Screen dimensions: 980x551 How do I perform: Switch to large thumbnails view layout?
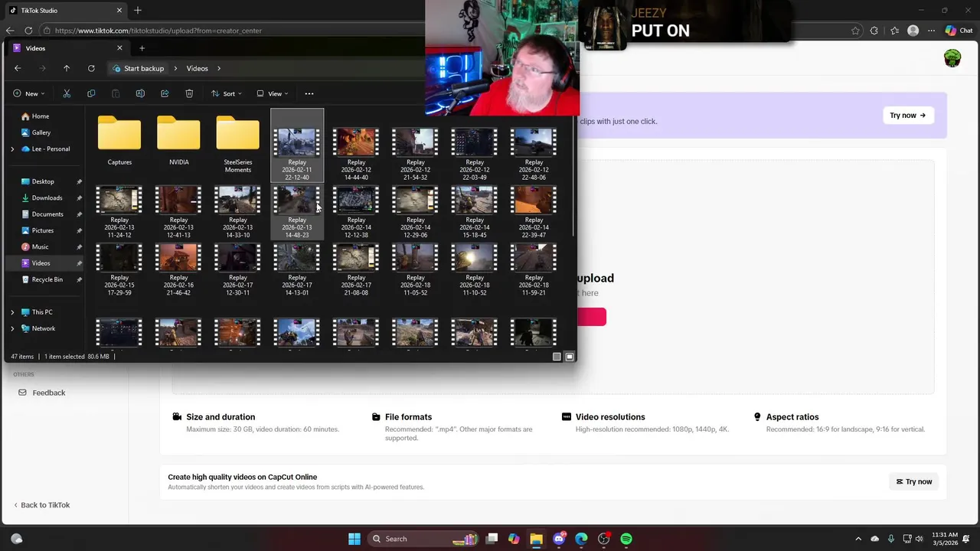[570, 357]
